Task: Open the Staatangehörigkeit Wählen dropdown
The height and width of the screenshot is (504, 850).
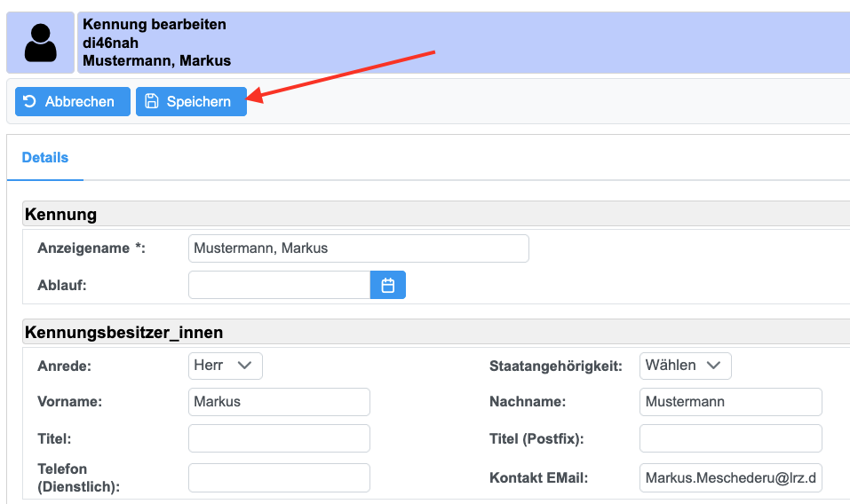Action: pos(685,366)
